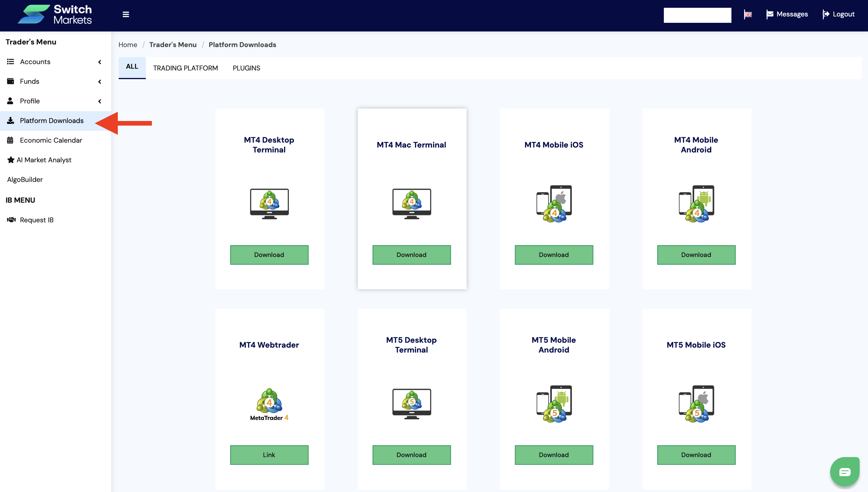Expand the Profile menu section
The height and width of the screenshot is (492, 868).
point(100,101)
